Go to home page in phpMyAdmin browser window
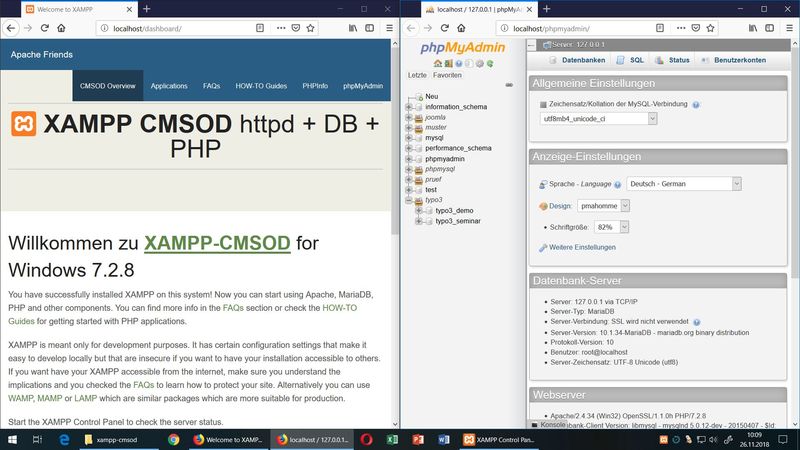Image resolution: width=800 pixels, height=450 pixels. click(461, 28)
